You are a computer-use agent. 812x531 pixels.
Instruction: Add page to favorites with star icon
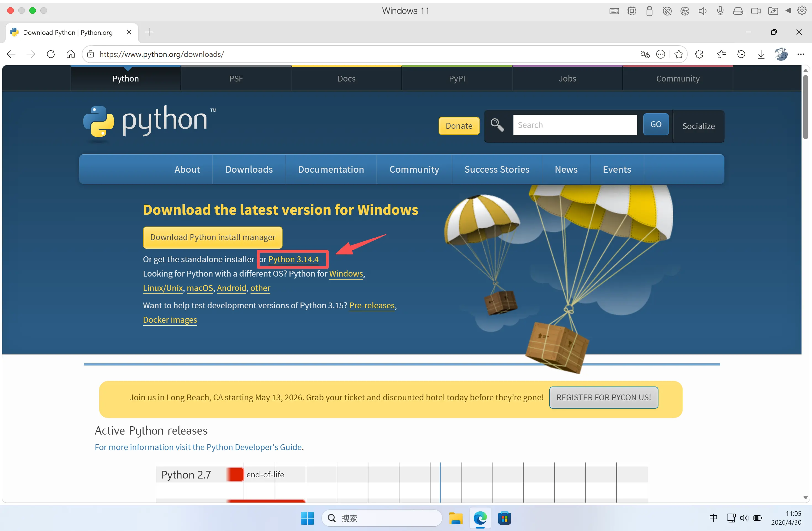(679, 54)
